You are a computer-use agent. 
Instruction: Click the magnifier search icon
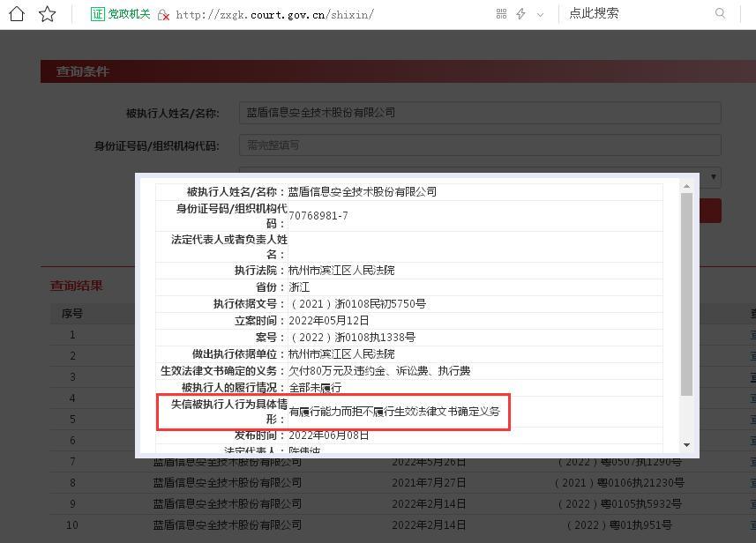pyautogui.click(x=720, y=13)
